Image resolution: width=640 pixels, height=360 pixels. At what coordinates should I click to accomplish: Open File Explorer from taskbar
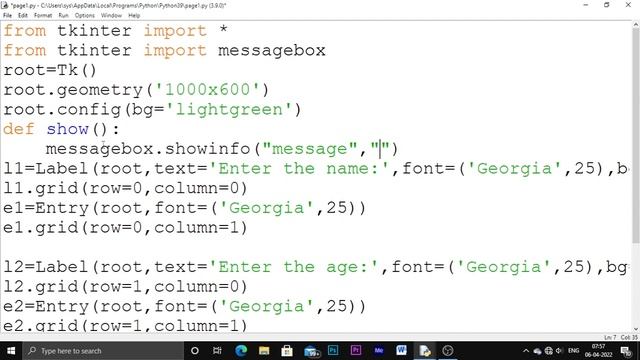coord(264,351)
